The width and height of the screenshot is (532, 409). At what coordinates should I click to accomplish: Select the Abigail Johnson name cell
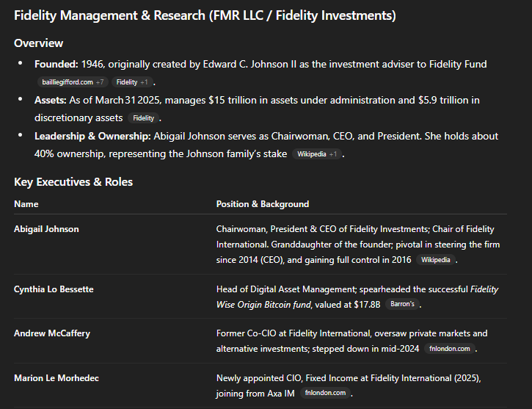click(x=46, y=229)
